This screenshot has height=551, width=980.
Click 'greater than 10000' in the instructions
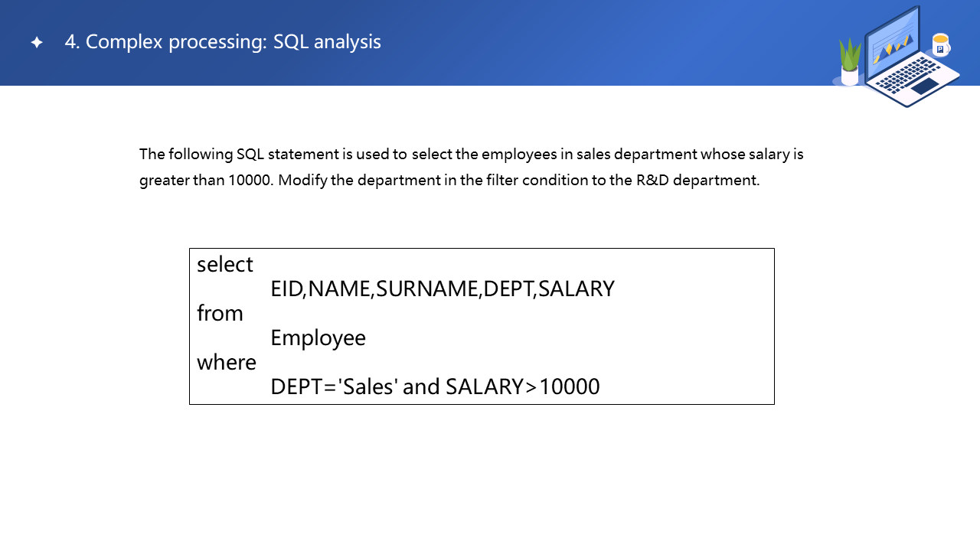tap(204, 181)
